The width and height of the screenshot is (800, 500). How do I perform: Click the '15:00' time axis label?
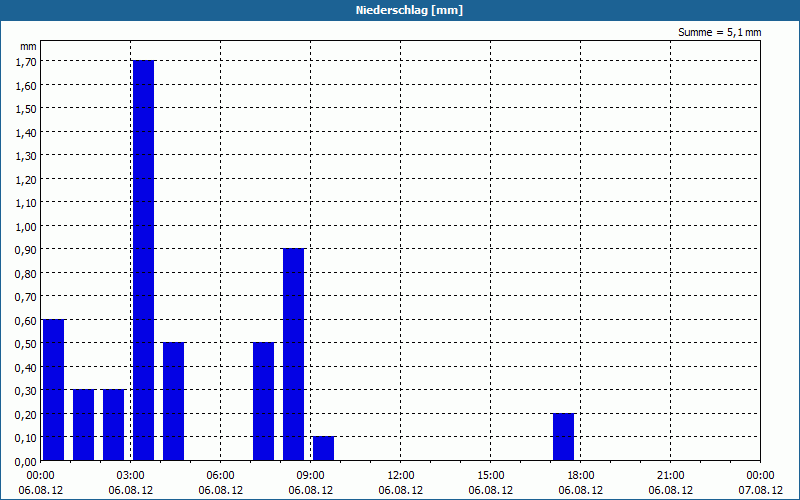click(490, 476)
